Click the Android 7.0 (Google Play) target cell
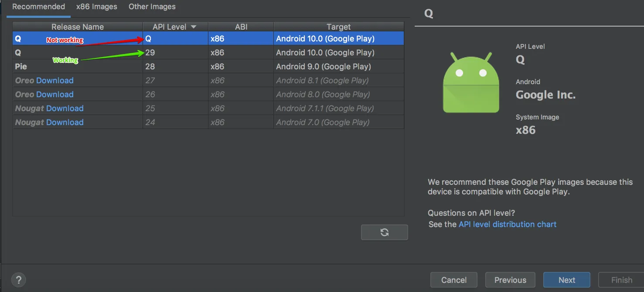 pyautogui.click(x=339, y=122)
